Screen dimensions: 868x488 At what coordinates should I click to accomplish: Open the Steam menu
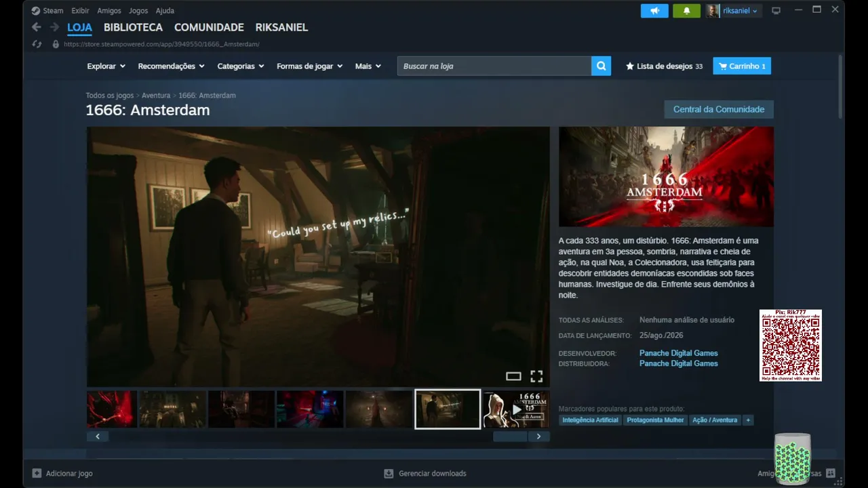53,11
